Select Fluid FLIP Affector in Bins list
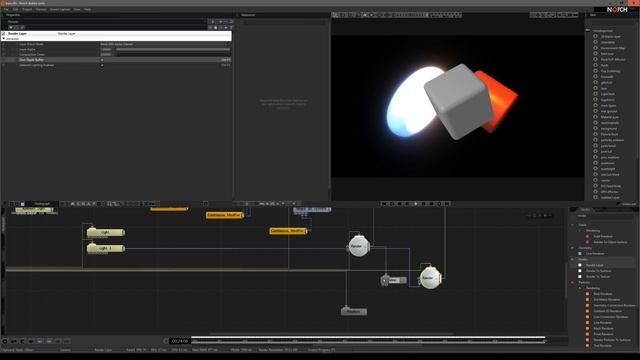Viewport: 640px width, 360px height. click(613, 60)
